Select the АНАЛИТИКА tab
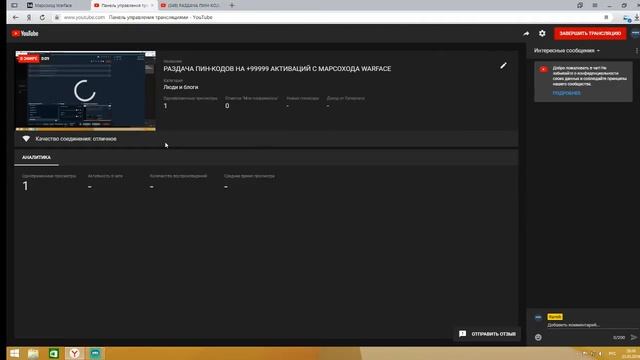 36,157
